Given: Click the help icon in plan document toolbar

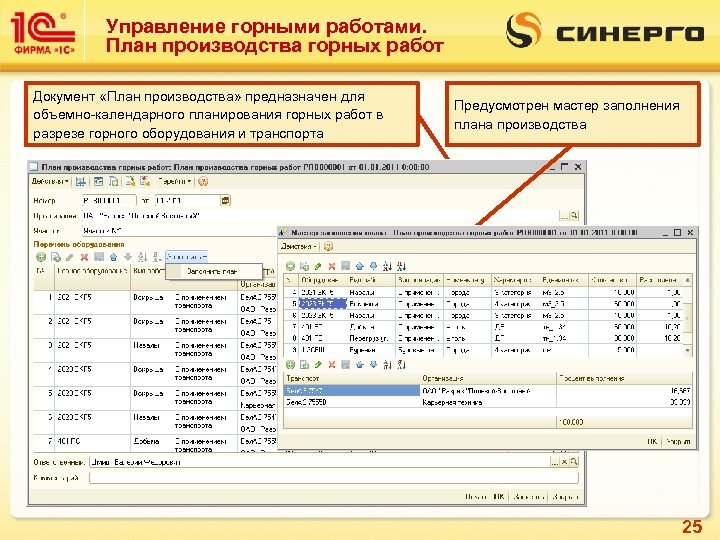Looking at the screenshot, I should click(x=203, y=181).
